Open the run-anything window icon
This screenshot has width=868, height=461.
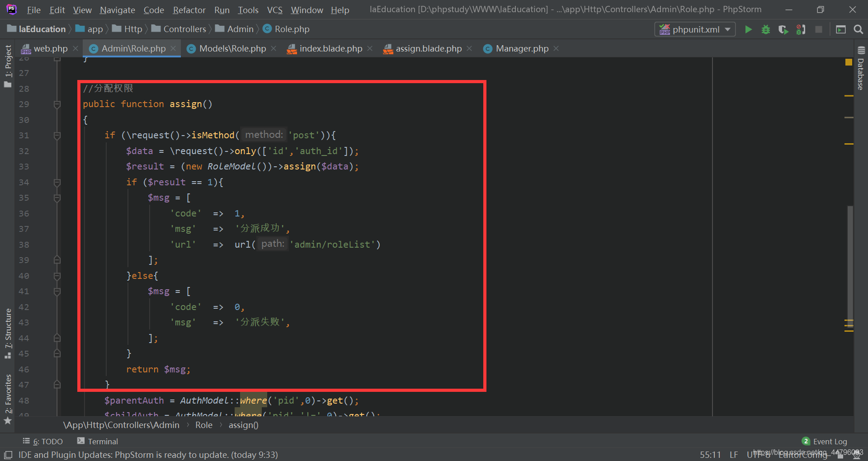840,29
